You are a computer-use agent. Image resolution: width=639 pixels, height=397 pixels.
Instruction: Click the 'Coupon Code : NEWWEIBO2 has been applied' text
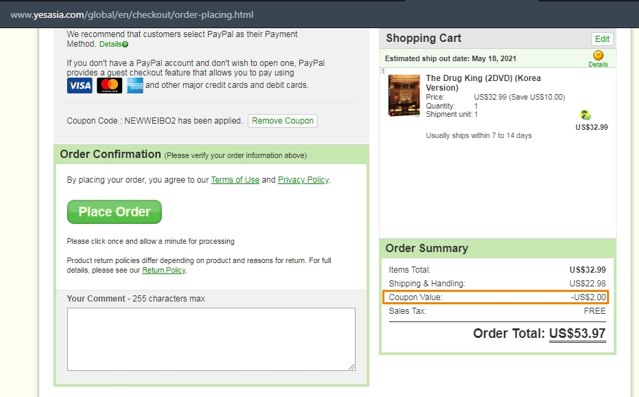[x=154, y=121]
